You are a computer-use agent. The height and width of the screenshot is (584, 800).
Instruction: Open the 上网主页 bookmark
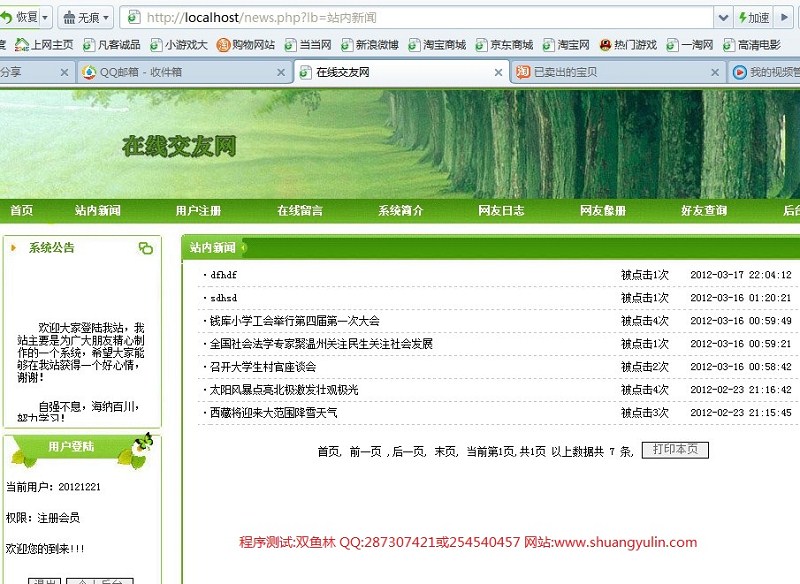click(x=44, y=45)
